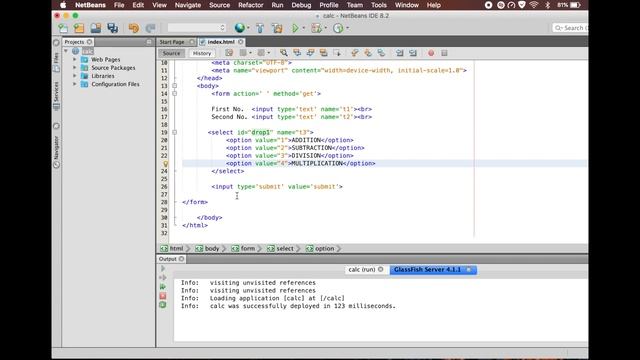Open the Profile menu
Screen dimensions: 640x360
coord(329,5)
